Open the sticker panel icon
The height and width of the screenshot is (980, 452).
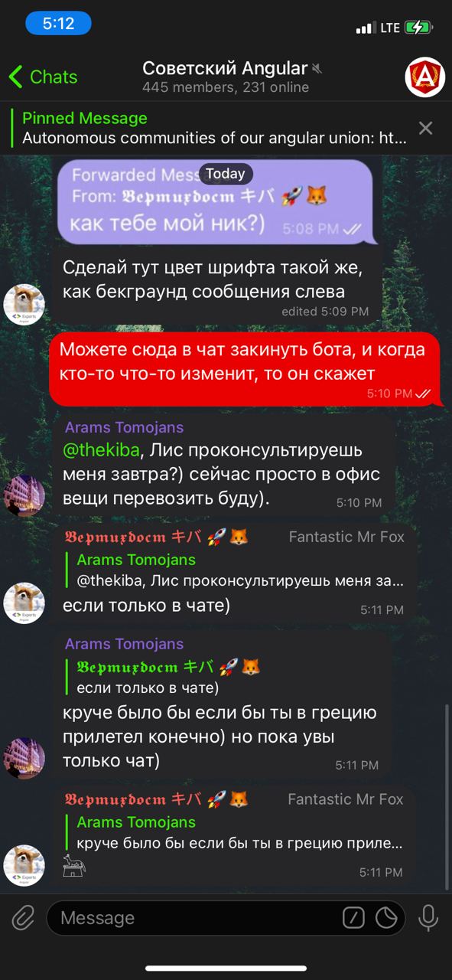pyautogui.click(x=386, y=917)
